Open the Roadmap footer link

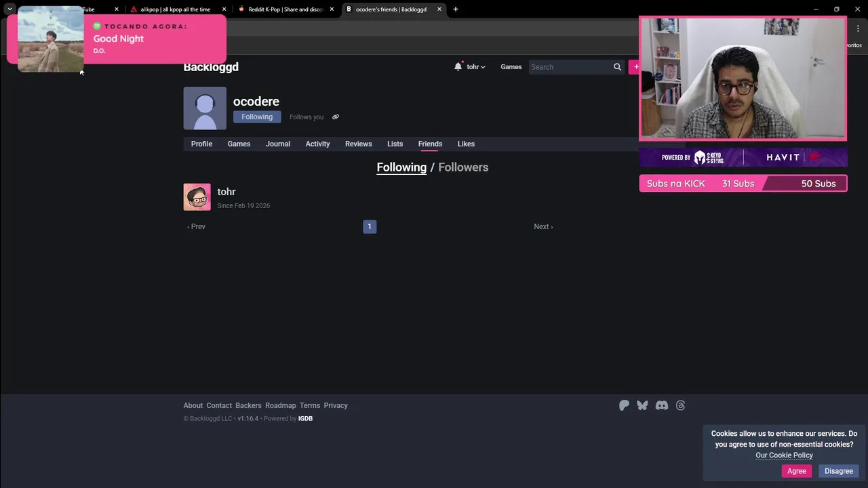pyautogui.click(x=281, y=405)
